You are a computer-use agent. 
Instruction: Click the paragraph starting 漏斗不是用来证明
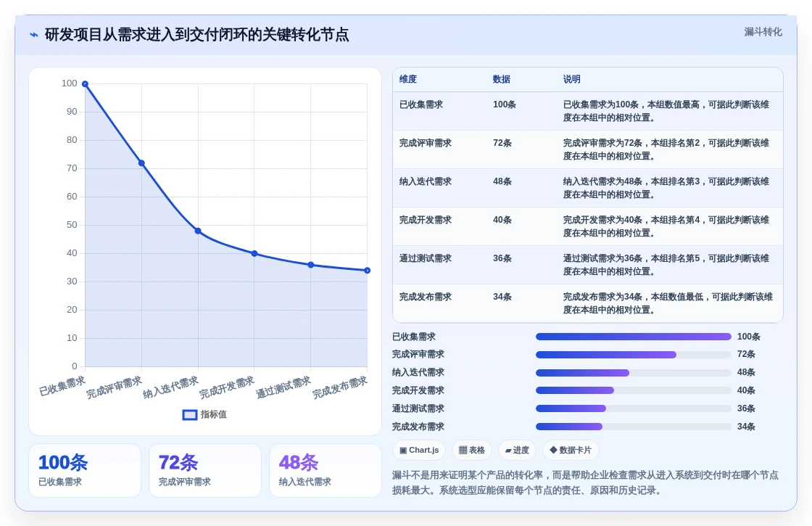pyautogui.click(x=585, y=482)
